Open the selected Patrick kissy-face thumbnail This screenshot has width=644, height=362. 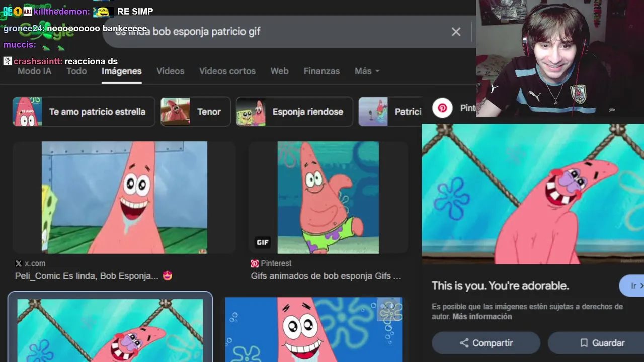(110, 329)
